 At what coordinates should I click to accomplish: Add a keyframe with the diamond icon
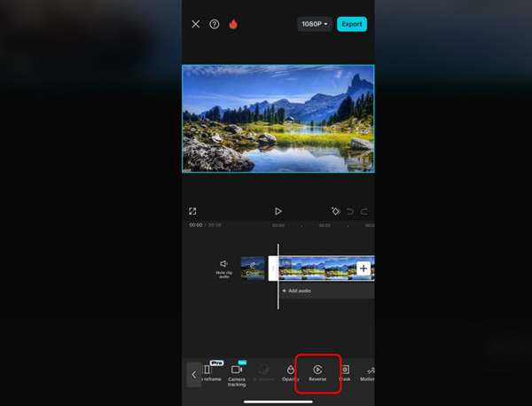(335, 211)
